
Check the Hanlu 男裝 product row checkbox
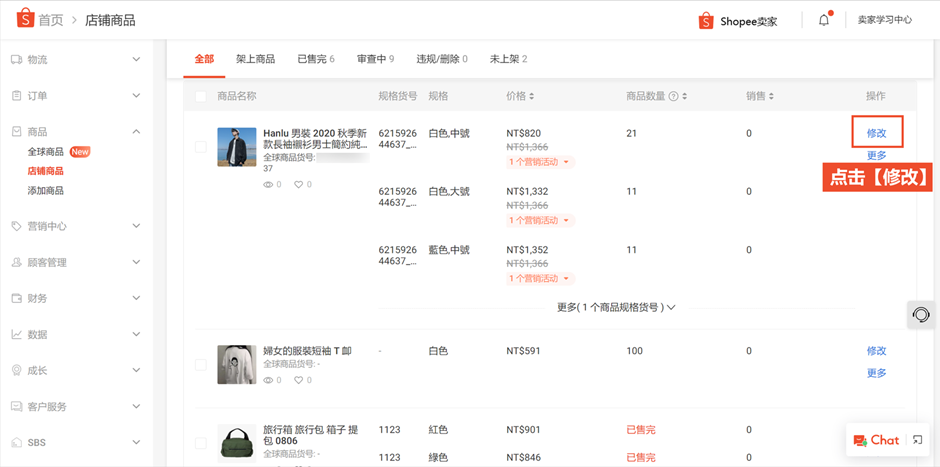201,147
